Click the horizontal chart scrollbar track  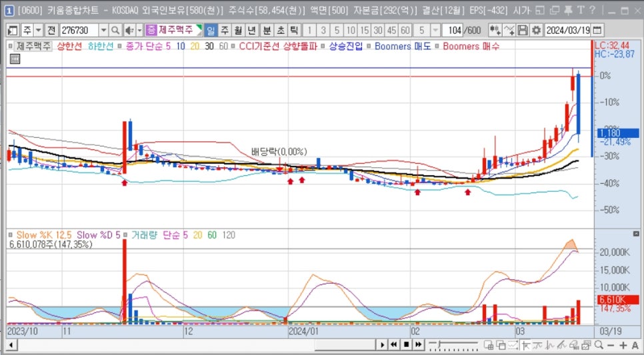pos(195,345)
